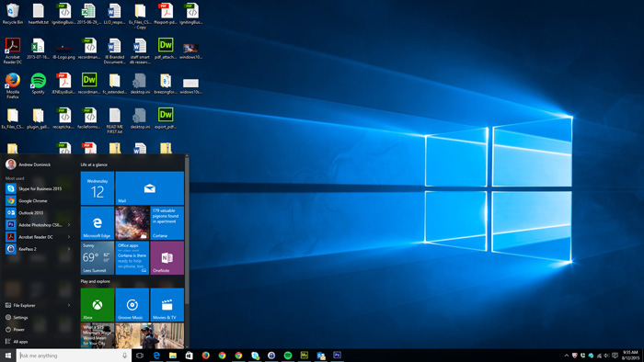Open the Calendar tile showing Wednesday 12
The height and width of the screenshot is (362, 644).
click(x=98, y=188)
